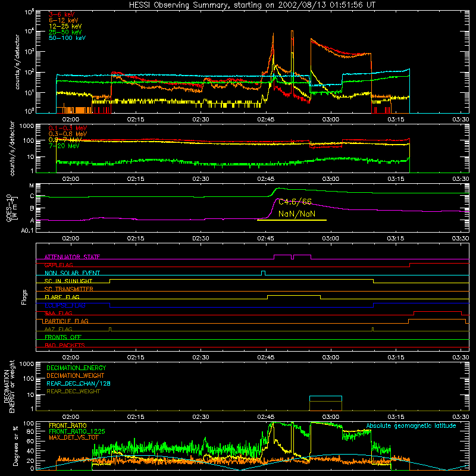The width and height of the screenshot is (476, 476).
Task: Select the ATTENUATOR_STATE flag label
Action: click(72, 257)
